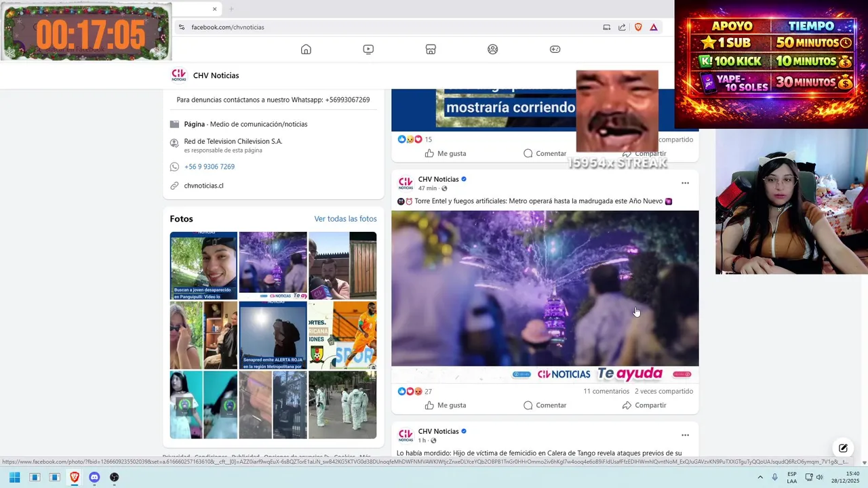Open photo of workers in white suits
This screenshot has height=488, width=868.
pyautogui.click(x=342, y=405)
